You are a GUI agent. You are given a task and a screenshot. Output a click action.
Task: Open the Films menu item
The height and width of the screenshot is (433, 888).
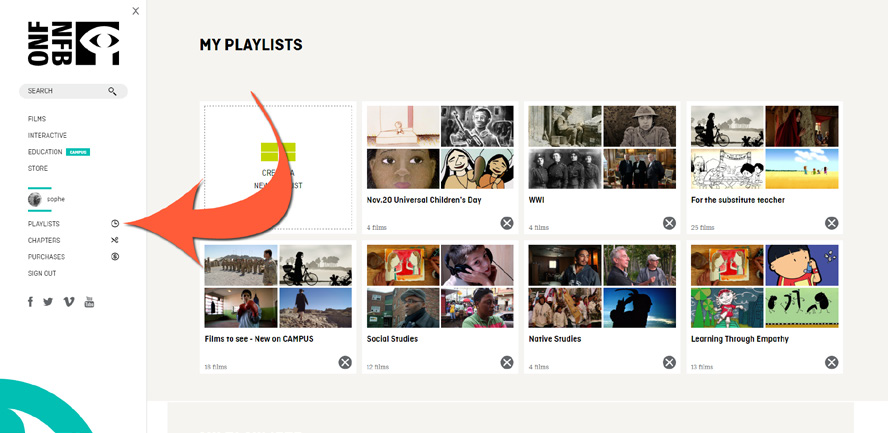click(x=37, y=119)
